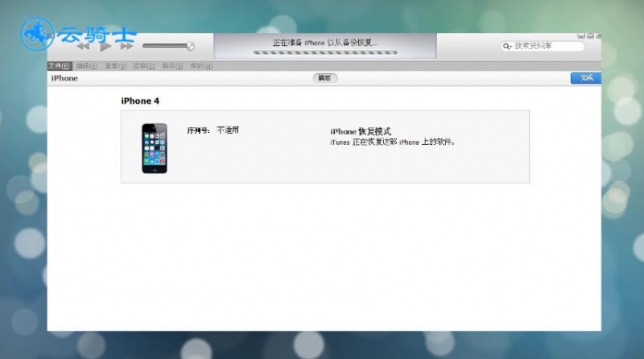Adjust the volume slider knob

click(x=190, y=46)
